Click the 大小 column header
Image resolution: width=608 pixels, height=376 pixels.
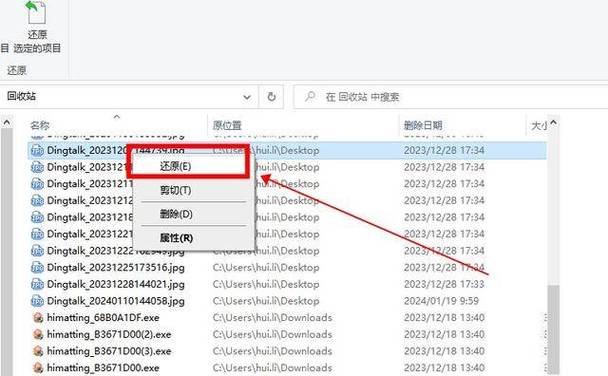point(539,125)
